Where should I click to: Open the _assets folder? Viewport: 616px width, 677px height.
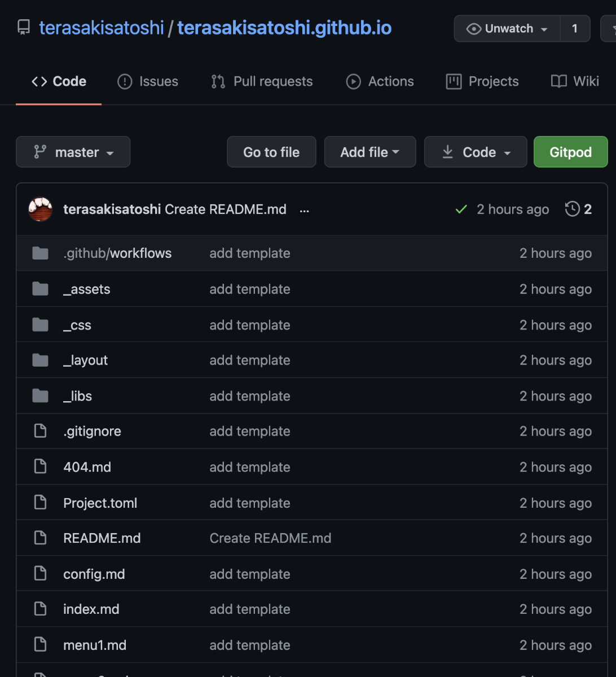tap(87, 289)
